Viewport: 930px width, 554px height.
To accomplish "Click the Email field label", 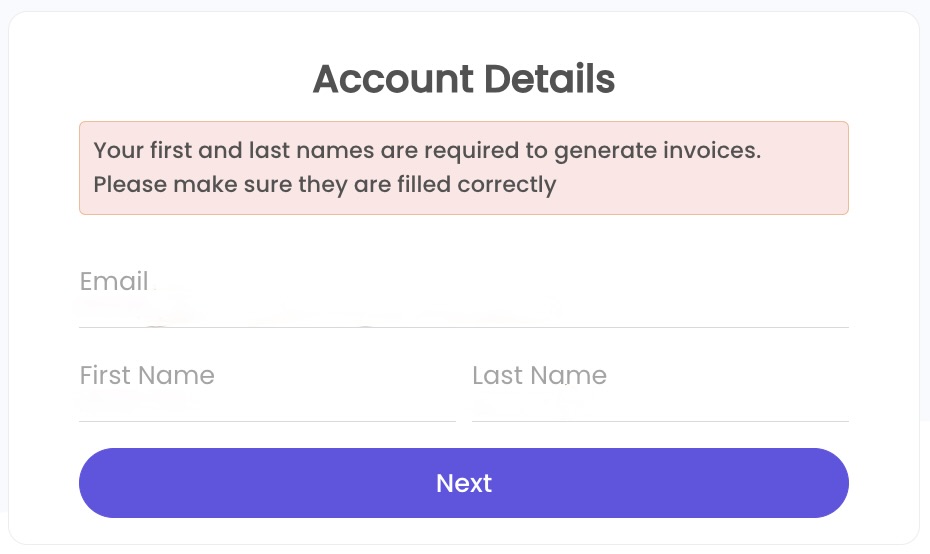I will click(x=114, y=281).
